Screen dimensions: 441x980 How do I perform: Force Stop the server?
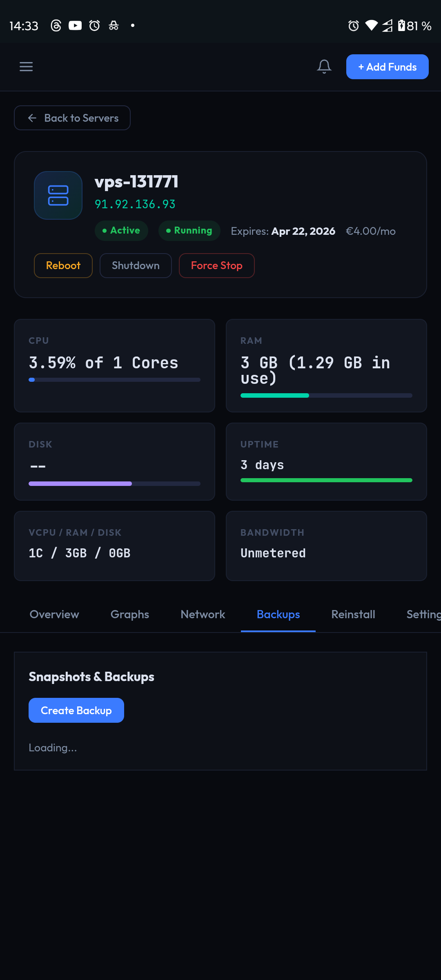click(x=216, y=266)
